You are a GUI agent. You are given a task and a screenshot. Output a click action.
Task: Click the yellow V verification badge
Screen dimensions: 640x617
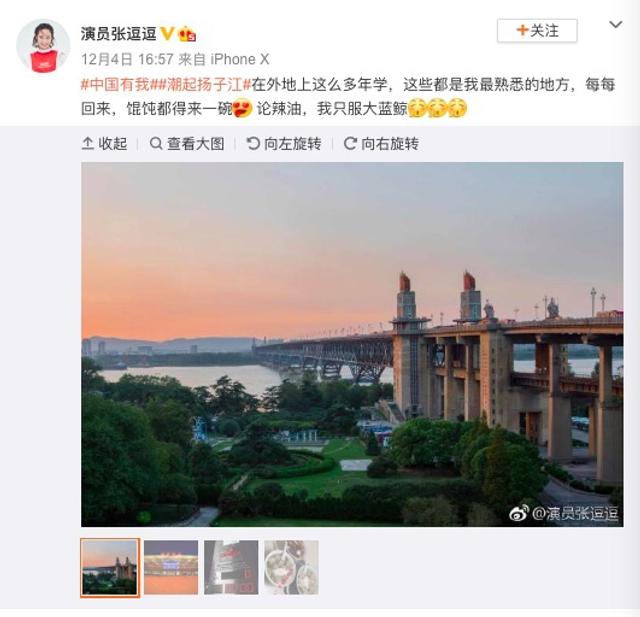167,33
